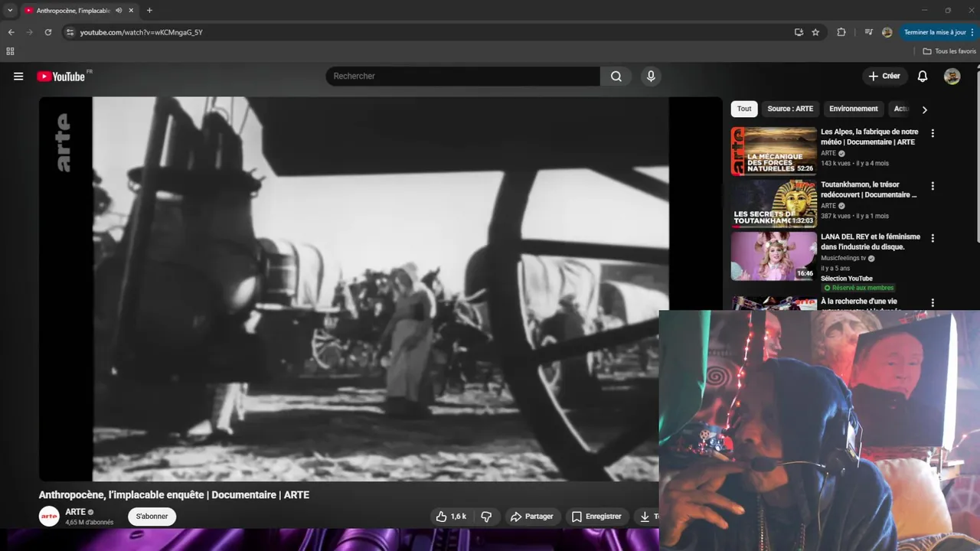This screenshot has width=980, height=551.
Task: Click the Enregistrer save button
Action: [597, 517]
